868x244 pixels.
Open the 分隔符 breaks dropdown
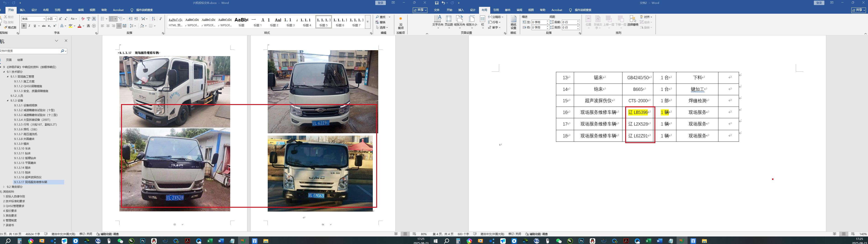pyautogui.click(x=496, y=17)
